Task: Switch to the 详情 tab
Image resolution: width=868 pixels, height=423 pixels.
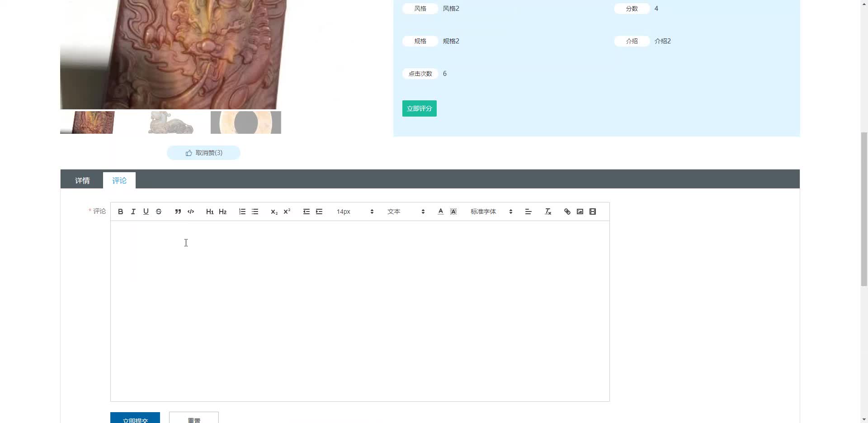Action: [82, 180]
